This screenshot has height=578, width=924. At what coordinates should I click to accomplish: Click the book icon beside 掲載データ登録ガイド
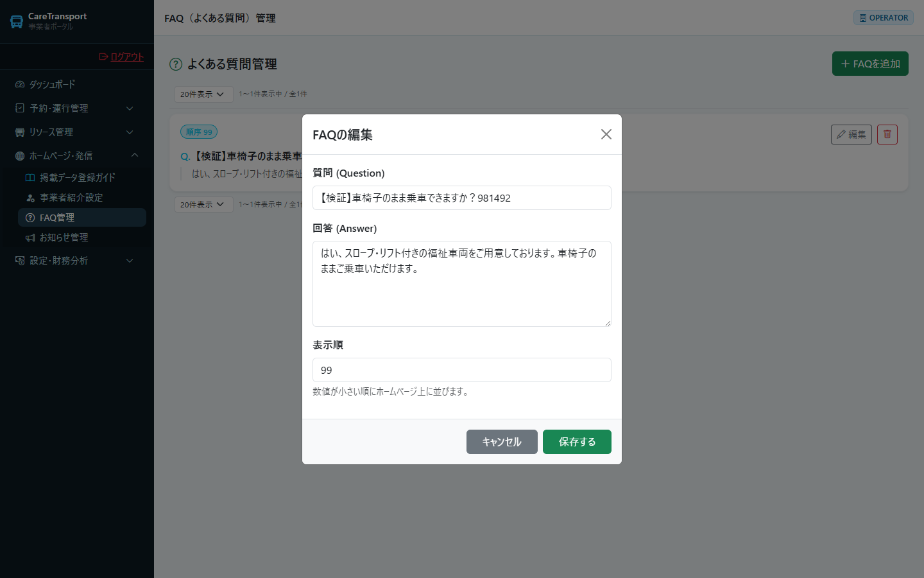[x=30, y=177]
